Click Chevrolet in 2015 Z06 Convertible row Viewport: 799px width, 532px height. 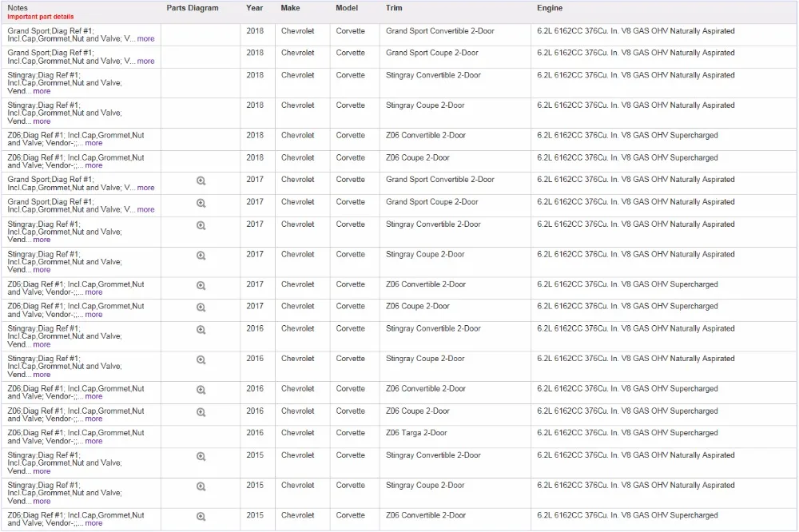point(297,516)
